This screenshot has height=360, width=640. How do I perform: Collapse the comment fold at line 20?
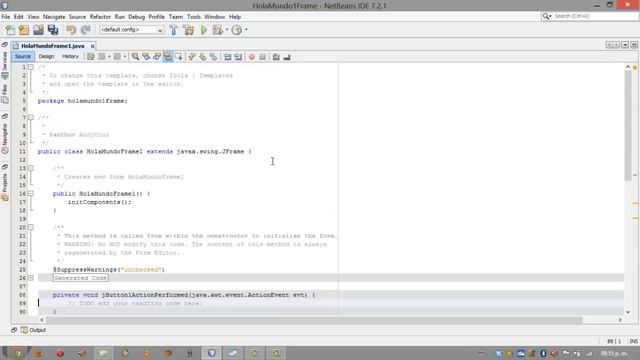(x=31, y=227)
